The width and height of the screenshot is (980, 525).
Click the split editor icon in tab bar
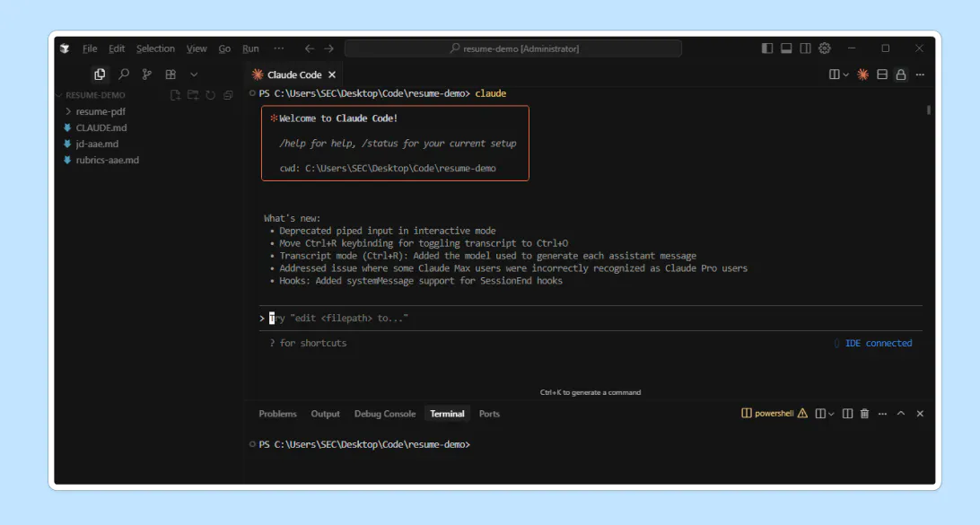pos(834,74)
